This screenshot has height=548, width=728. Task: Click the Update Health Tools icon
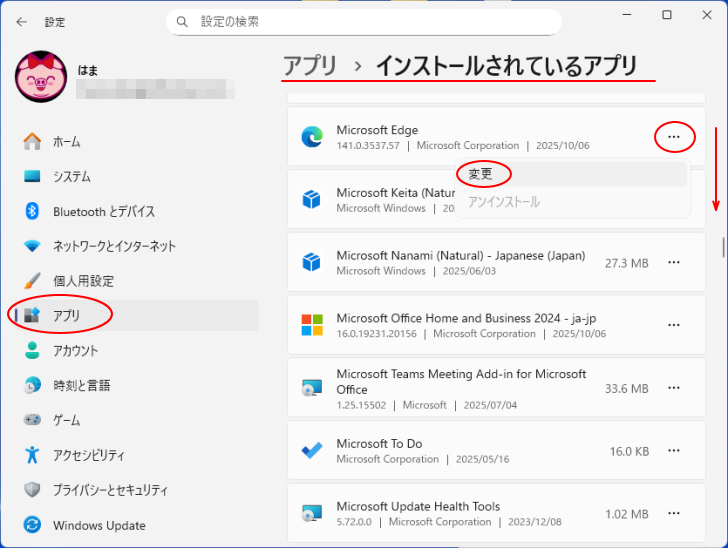pos(312,513)
